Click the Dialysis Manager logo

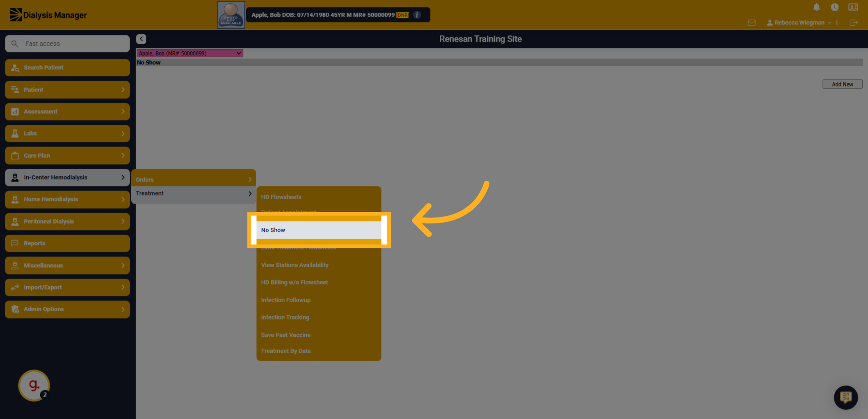[x=48, y=15]
